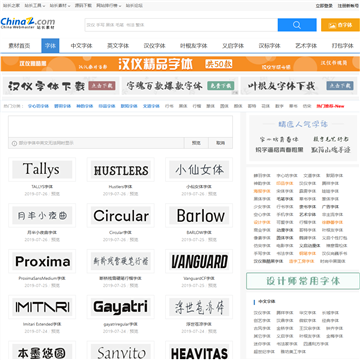Open the 叶根友字体下载 banner ad
This screenshot has height=360, width=360.
click(x=299, y=86)
